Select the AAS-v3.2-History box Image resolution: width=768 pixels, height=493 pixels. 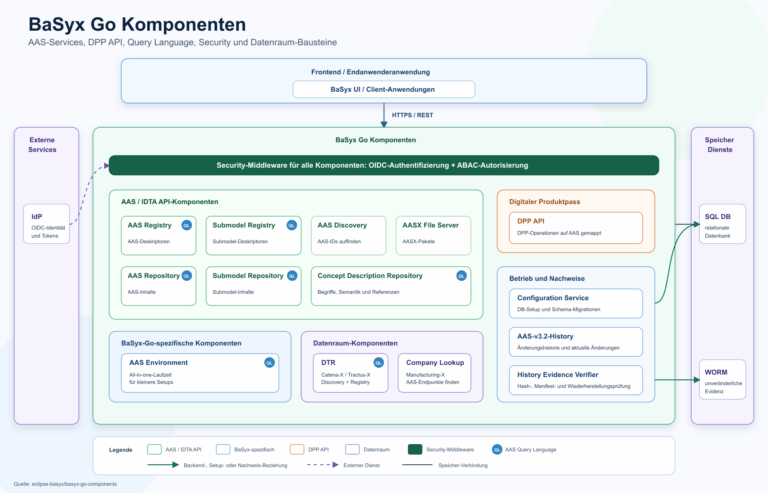(576, 342)
